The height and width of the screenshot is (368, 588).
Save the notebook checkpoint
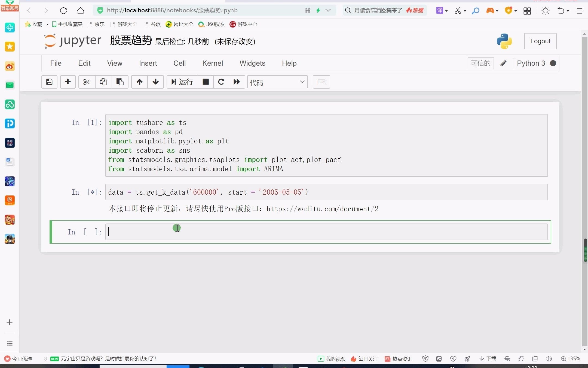click(49, 82)
